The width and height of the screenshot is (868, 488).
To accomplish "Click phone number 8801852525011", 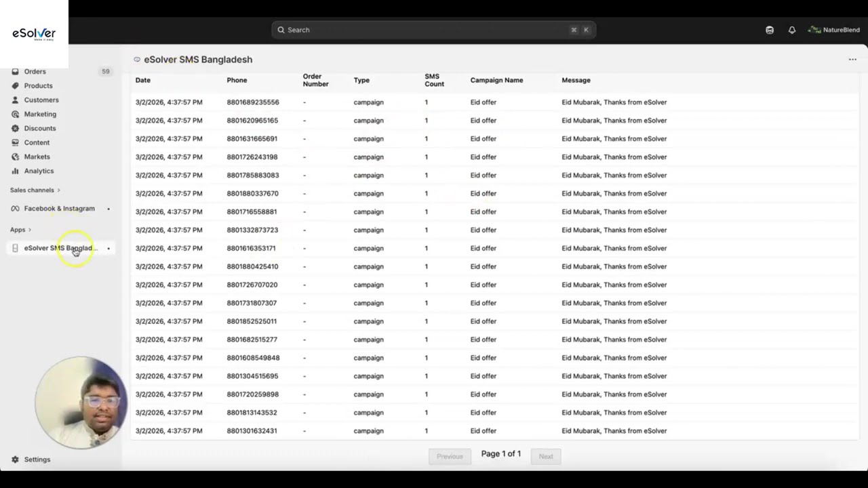I will pos(252,322).
